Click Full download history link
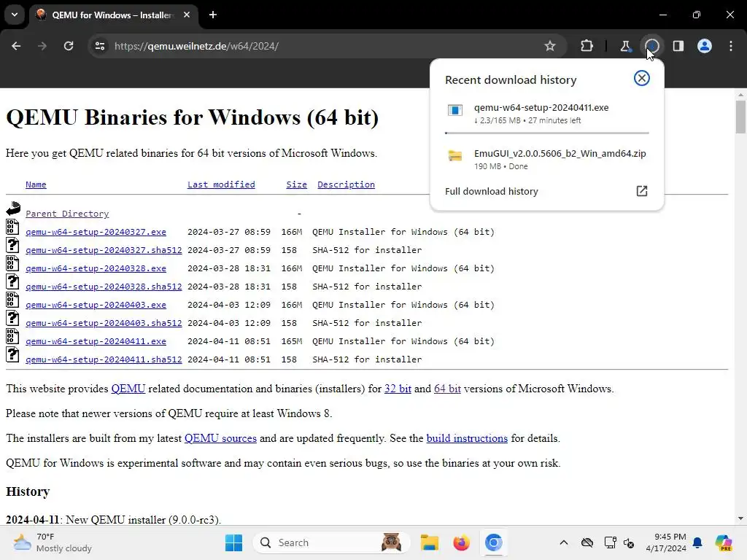The height and width of the screenshot is (560, 747). click(491, 191)
